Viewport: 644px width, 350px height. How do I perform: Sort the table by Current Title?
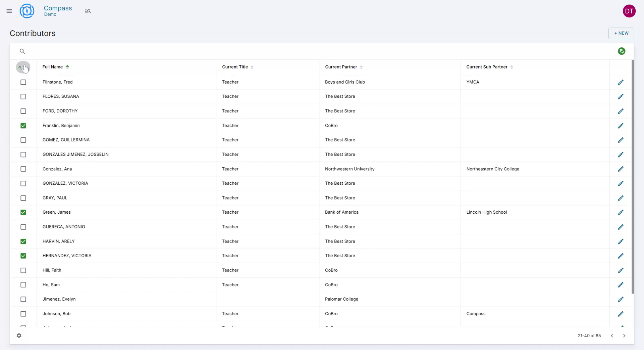tap(252, 67)
